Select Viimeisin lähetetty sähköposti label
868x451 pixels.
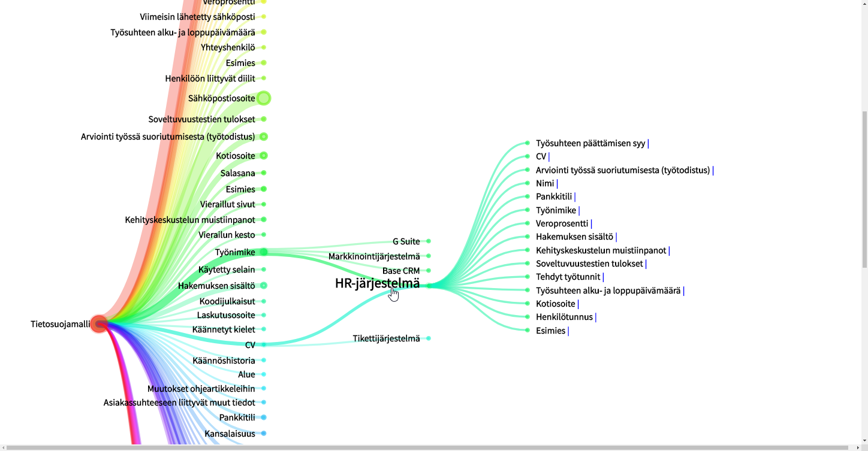pos(197,17)
